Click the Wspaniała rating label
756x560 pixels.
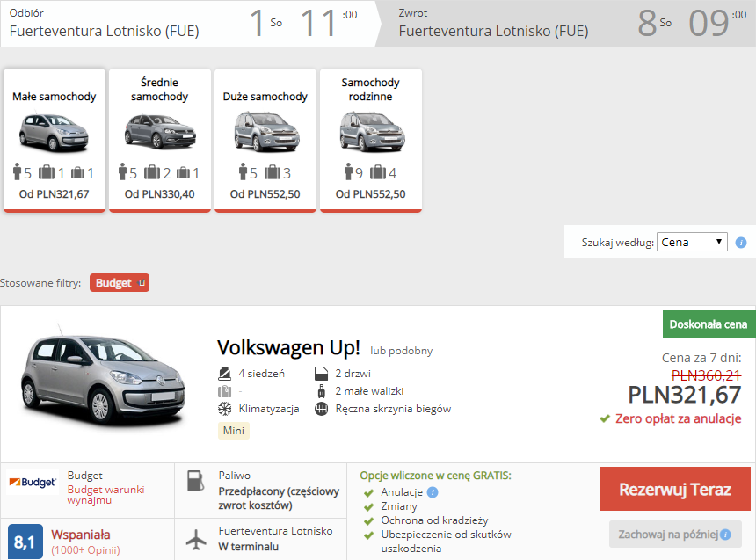(x=81, y=535)
